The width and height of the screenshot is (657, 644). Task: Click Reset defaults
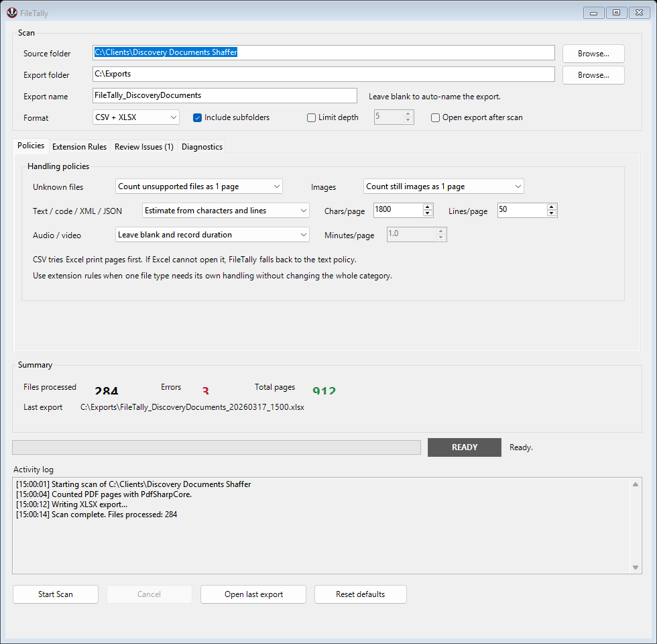360,594
